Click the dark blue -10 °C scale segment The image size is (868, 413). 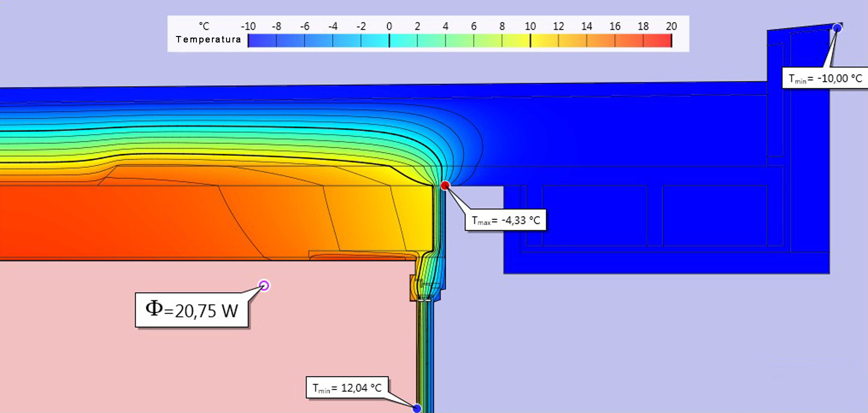(262, 41)
